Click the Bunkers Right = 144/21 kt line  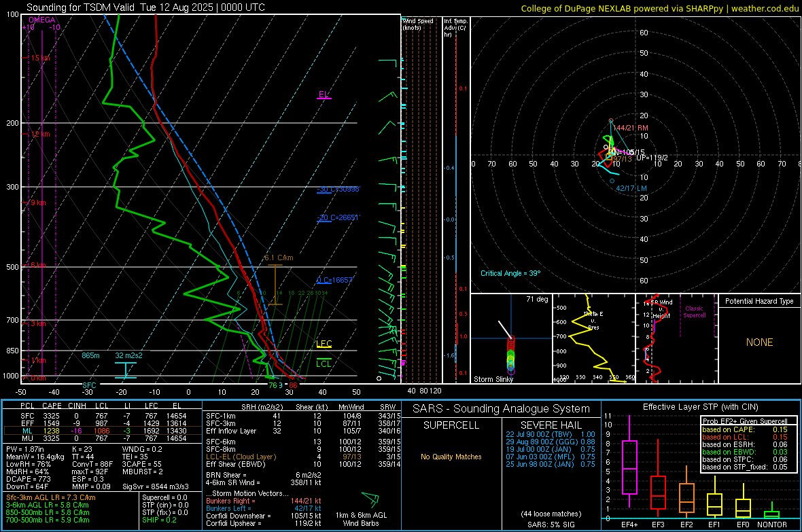pos(264,501)
